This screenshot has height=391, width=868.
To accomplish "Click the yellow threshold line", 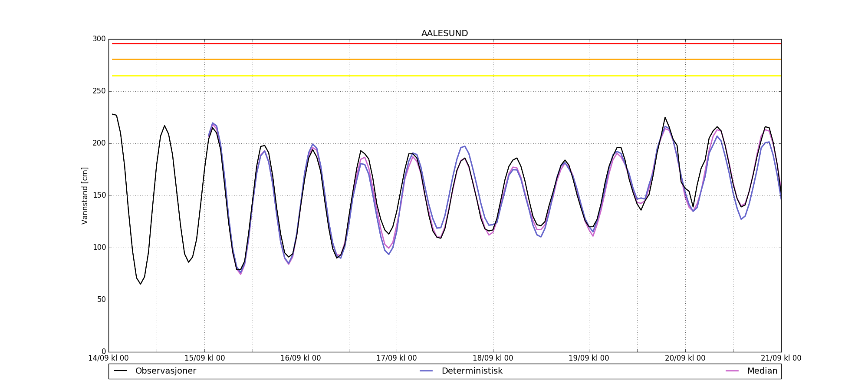I will pyautogui.click(x=447, y=76).
